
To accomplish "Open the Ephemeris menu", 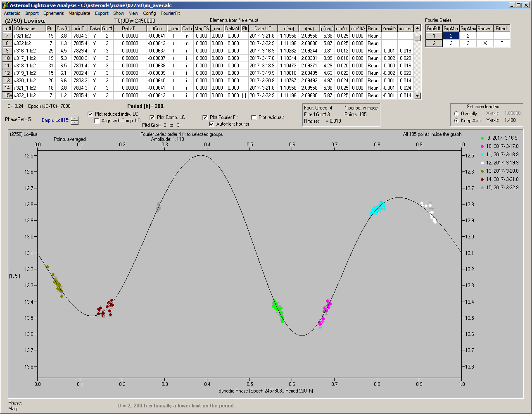I will point(54,13).
